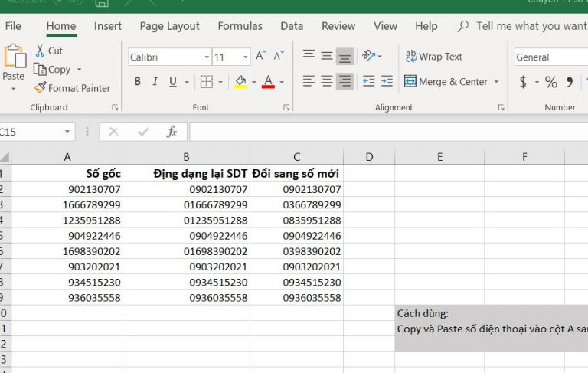
Task: Open the Merge & Center dropdown arrow
Action: (x=496, y=82)
